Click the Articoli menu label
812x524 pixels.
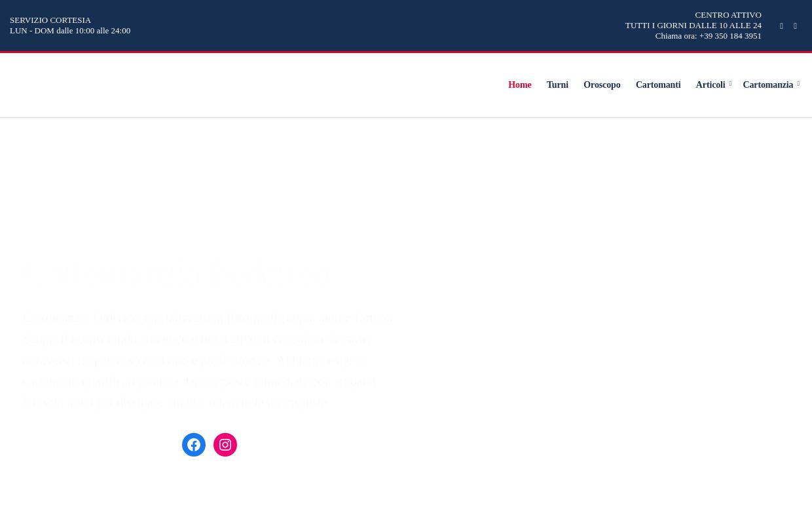[710, 85]
